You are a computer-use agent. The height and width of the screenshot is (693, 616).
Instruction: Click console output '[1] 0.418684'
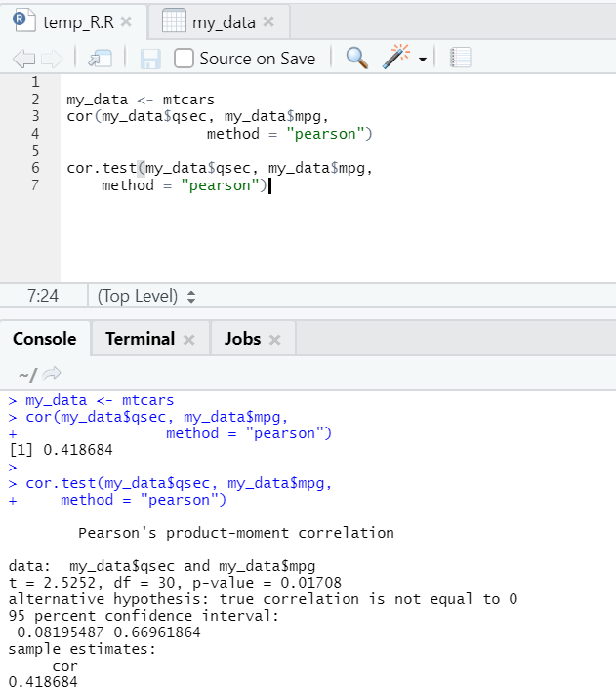pos(61,450)
